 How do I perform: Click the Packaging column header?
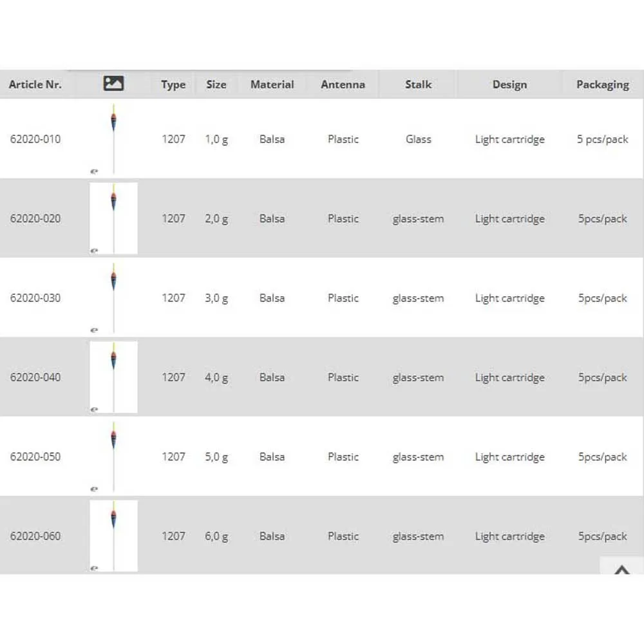point(602,84)
